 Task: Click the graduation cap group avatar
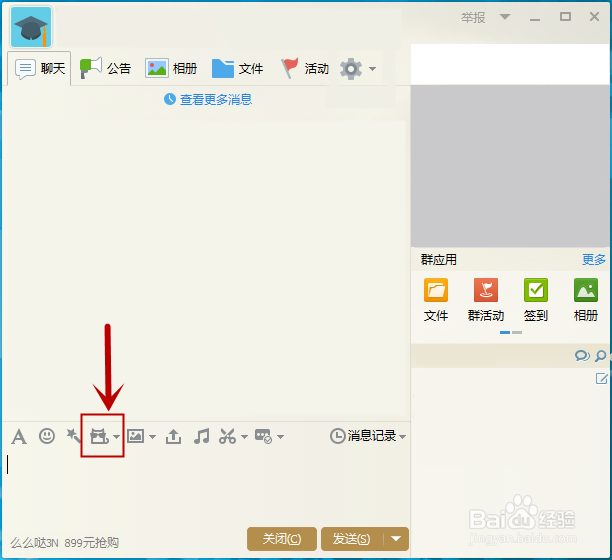[x=31, y=27]
